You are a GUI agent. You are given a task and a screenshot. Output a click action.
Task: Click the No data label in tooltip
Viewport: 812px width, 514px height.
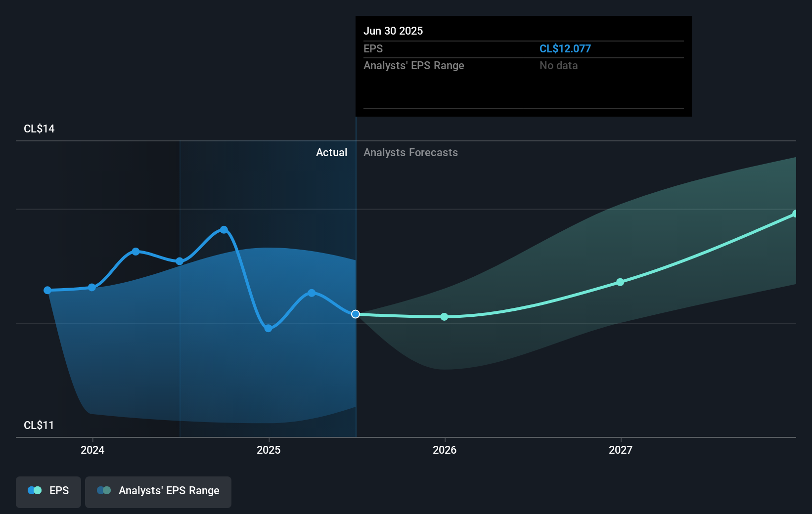pos(558,65)
